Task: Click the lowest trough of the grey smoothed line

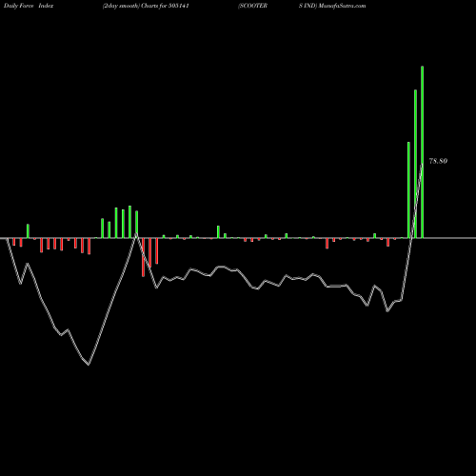Action: click(x=89, y=365)
